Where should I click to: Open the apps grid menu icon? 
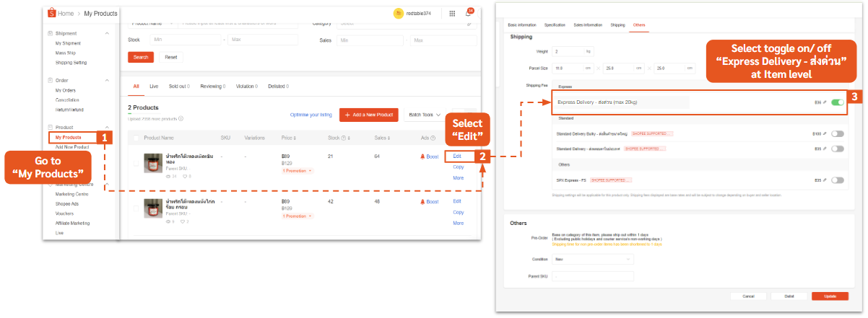[x=452, y=13]
